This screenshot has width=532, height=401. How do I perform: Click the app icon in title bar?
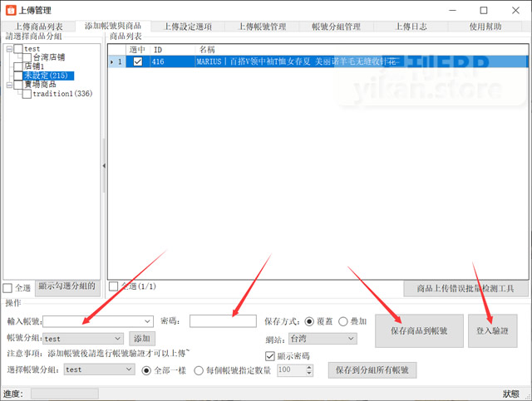[x=10, y=10]
